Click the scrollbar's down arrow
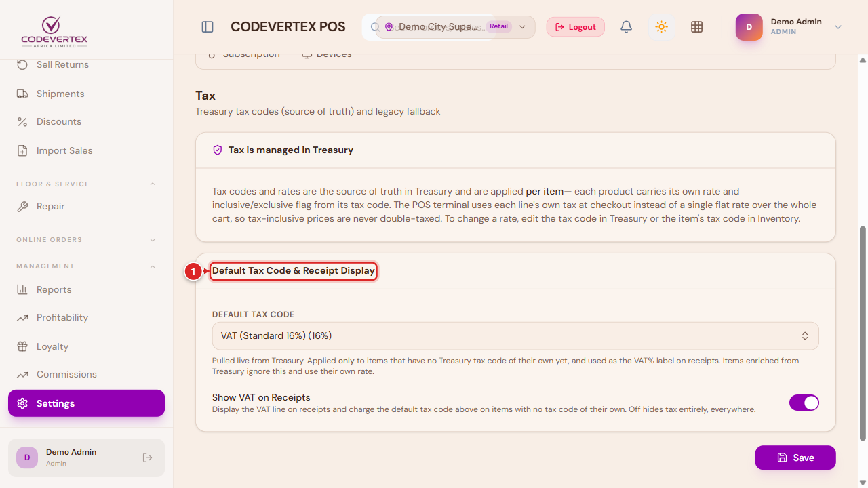Screen dimensions: 868x488 [863, 483]
